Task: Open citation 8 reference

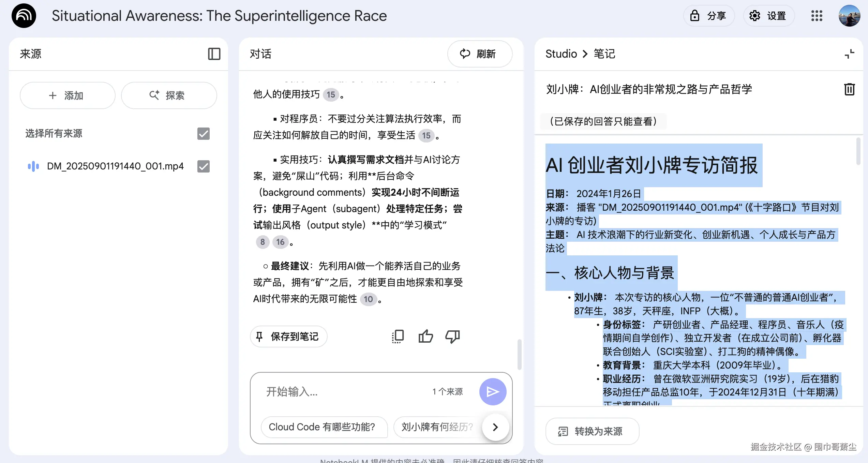Action: pyautogui.click(x=263, y=242)
